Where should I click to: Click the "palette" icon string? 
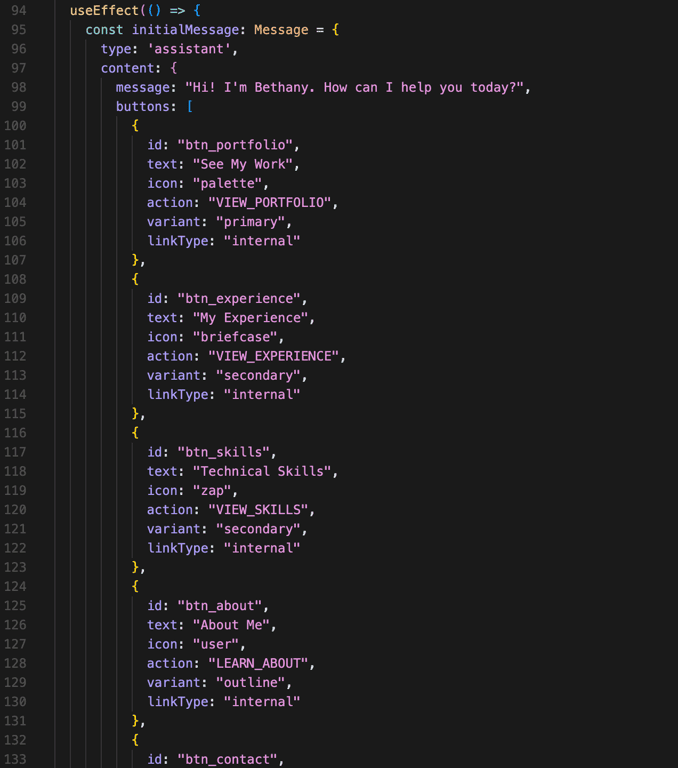tap(227, 183)
